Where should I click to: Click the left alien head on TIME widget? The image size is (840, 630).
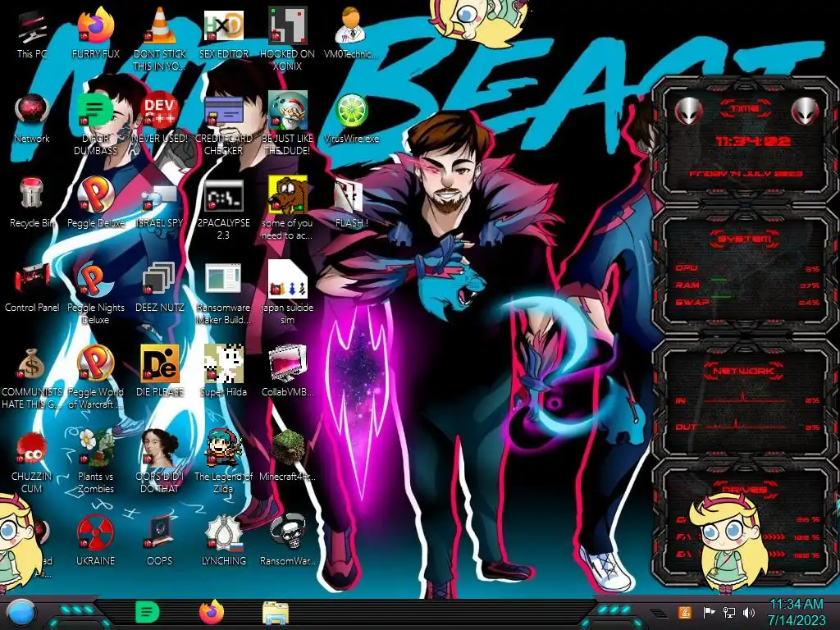coord(688,112)
